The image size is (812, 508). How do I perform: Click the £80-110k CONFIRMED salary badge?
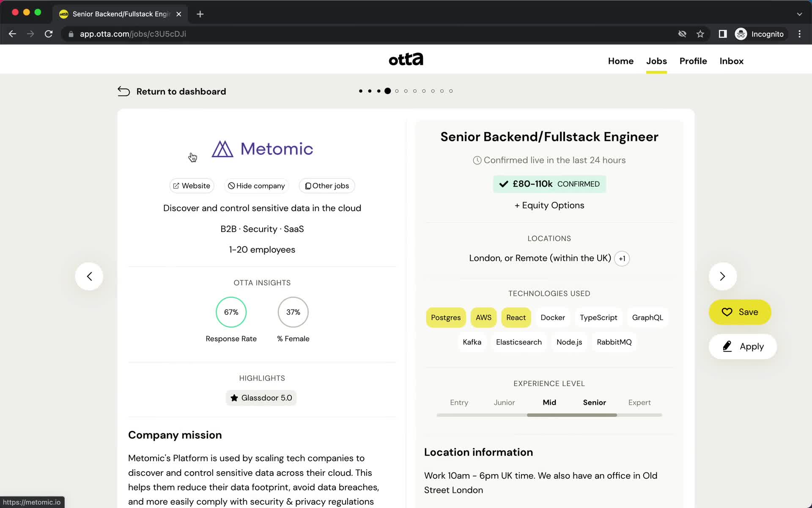pyautogui.click(x=549, y=184)
